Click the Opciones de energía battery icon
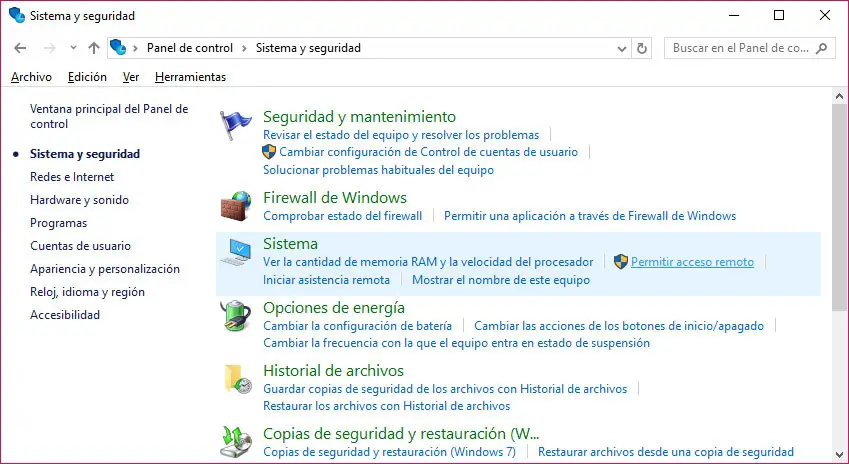849x464 pixels. [x=236, y=316]
